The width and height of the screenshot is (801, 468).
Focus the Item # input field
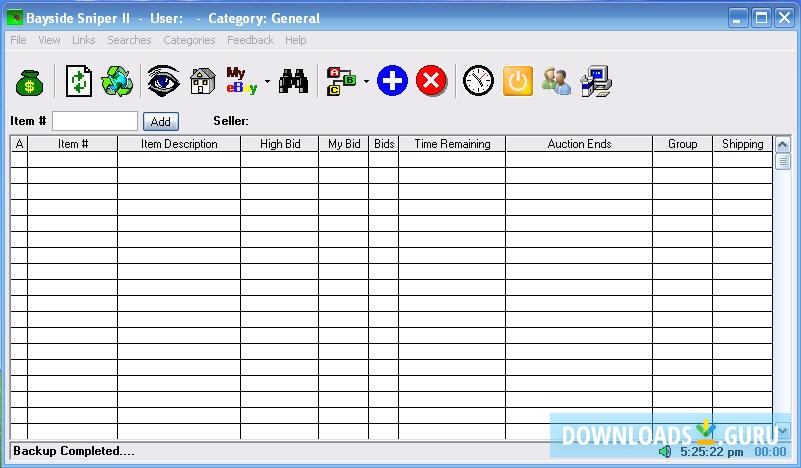click(x=95, y=121)
